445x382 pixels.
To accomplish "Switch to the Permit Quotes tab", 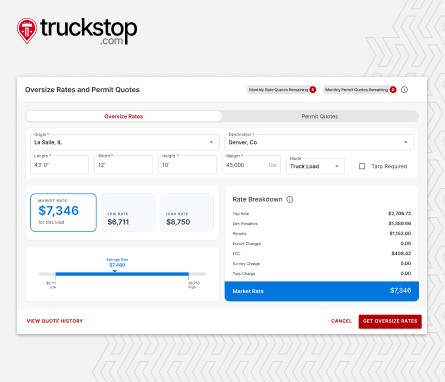I will point(320,116).
